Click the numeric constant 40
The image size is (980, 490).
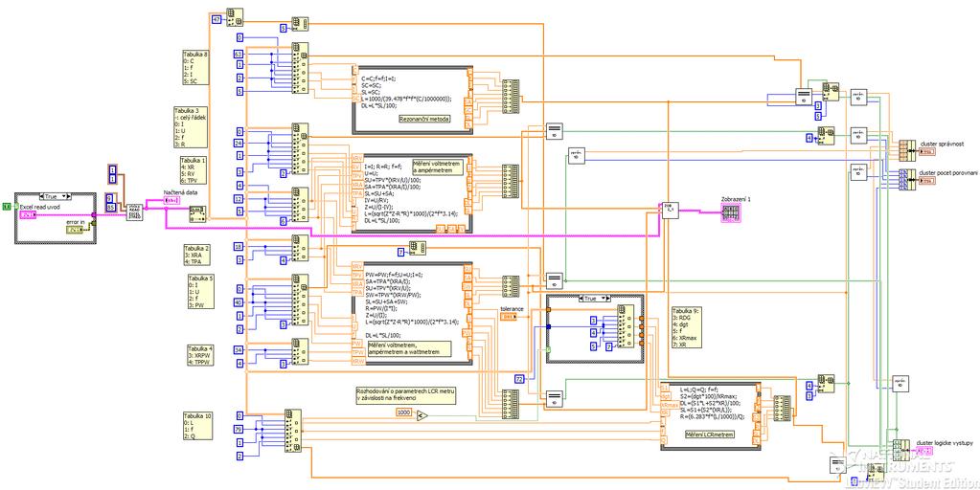click(239, 302)
